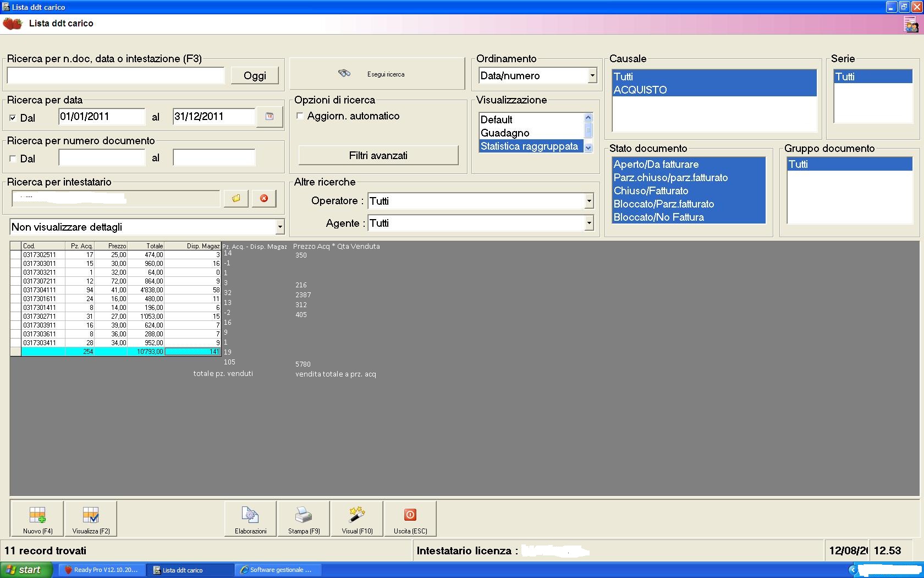Click the user icon in header corner
This screenshot has height=578, width=924.
click(911, 25)
